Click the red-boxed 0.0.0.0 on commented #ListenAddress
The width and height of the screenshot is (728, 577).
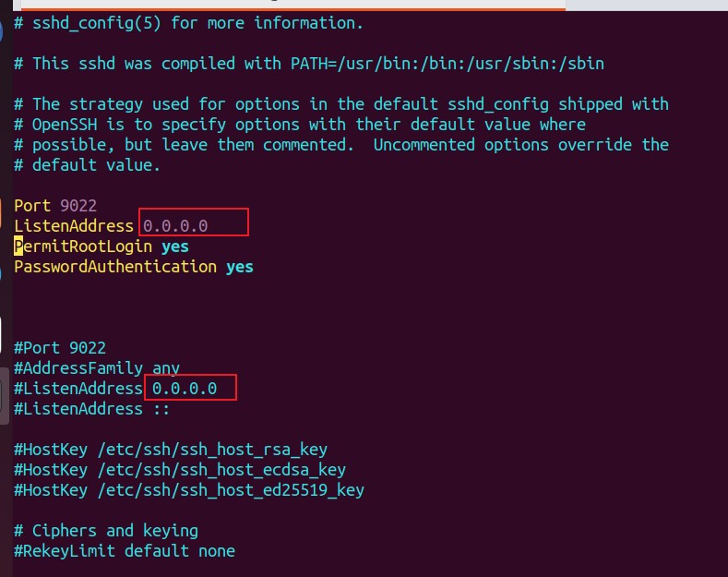pyautogui.click(x=185, y=389)
